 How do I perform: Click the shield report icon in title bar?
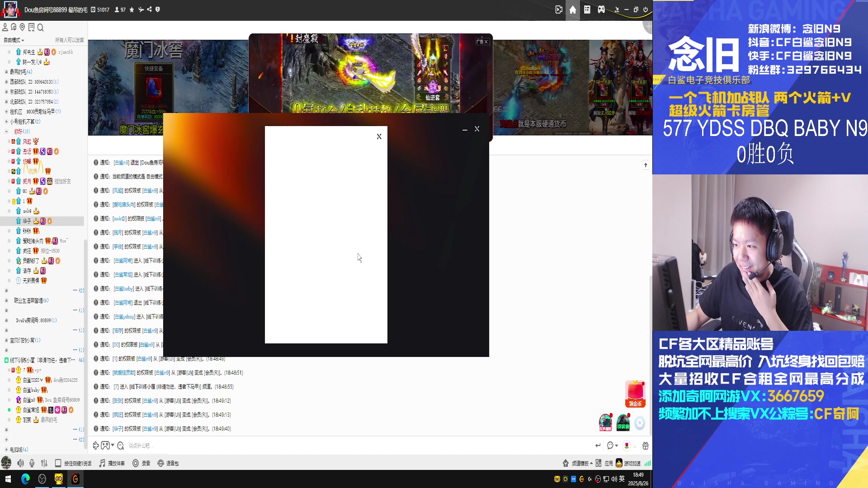click(158, 9)
